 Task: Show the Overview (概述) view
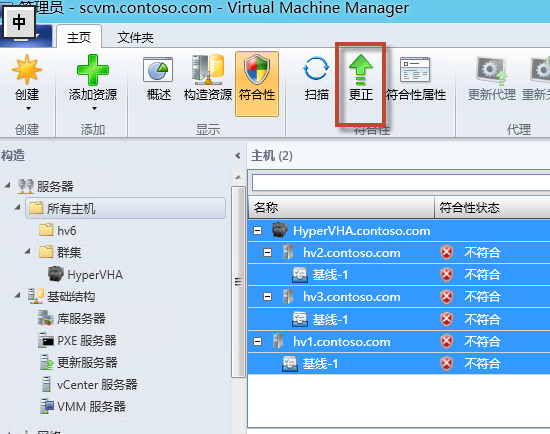pos(159,79)
